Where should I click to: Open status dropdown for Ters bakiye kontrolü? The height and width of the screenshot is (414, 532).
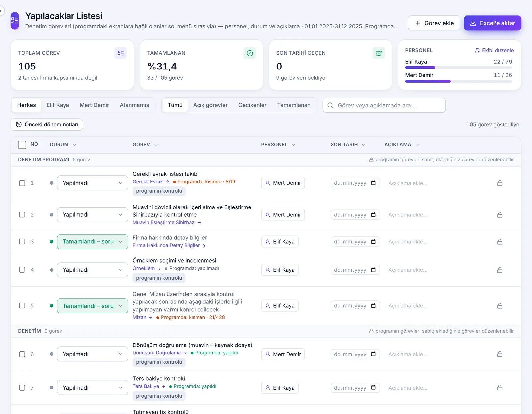(x=92, y=388)
